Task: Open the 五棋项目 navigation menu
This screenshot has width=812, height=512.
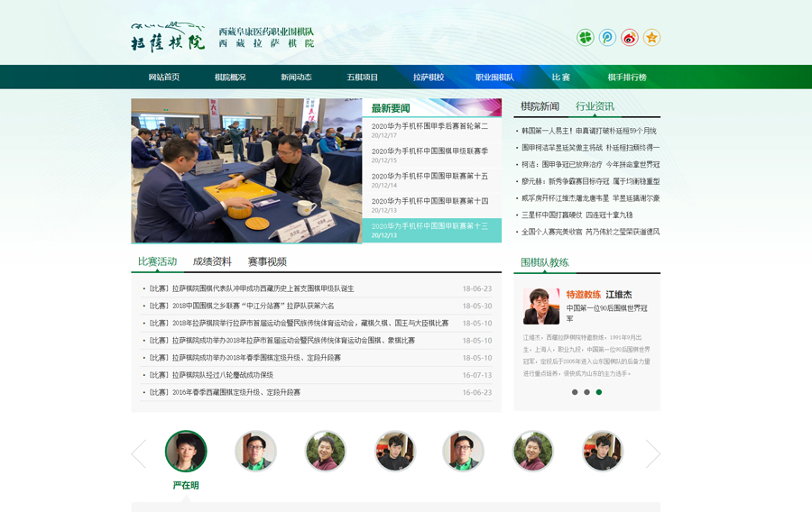Action: [363, 78]
